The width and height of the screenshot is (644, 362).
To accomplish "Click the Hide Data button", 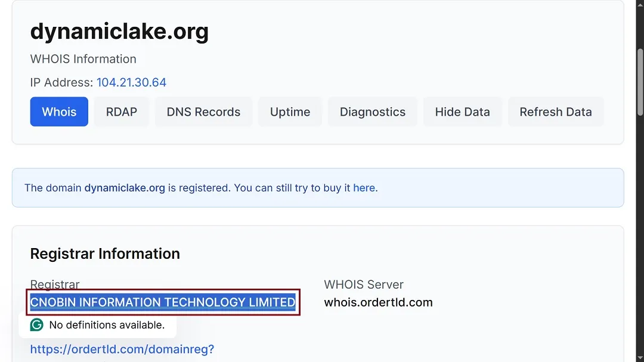I will (x=463, y=112).
